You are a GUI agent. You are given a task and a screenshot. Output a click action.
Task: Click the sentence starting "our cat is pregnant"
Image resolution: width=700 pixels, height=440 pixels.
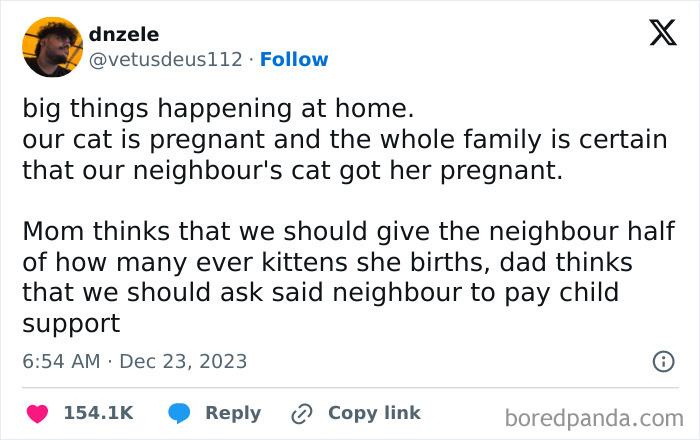[344, 139]
